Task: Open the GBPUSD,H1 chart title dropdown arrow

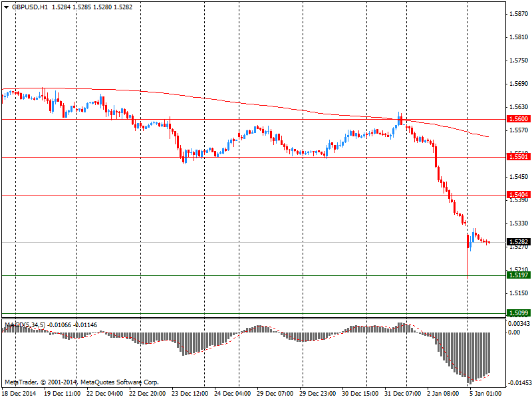Action: tap(6, 7)
